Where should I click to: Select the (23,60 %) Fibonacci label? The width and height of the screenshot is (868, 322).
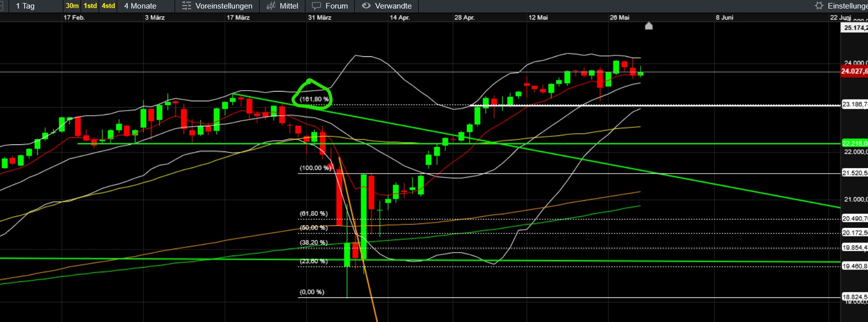point(313,261)
